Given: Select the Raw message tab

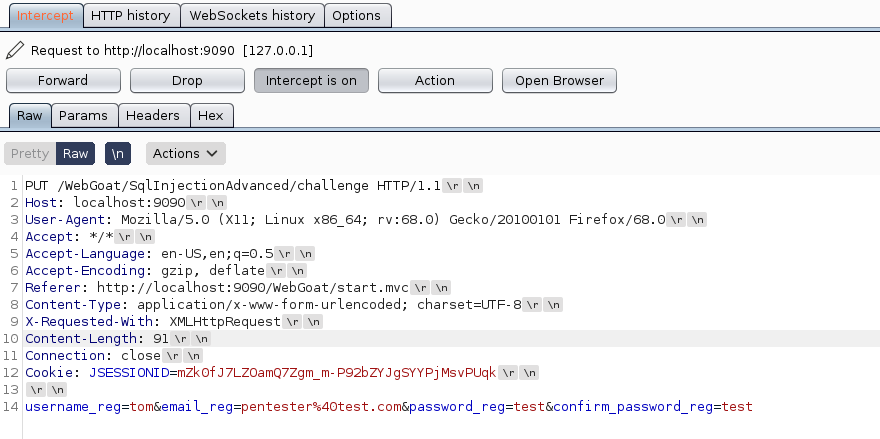Looking at the screenshot, I should (x=30, y=116).
